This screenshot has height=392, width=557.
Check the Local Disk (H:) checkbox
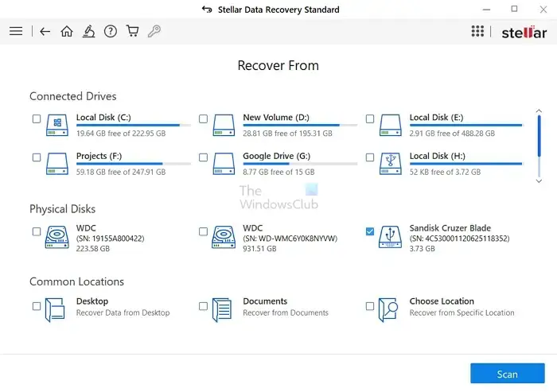coord(370,157)
